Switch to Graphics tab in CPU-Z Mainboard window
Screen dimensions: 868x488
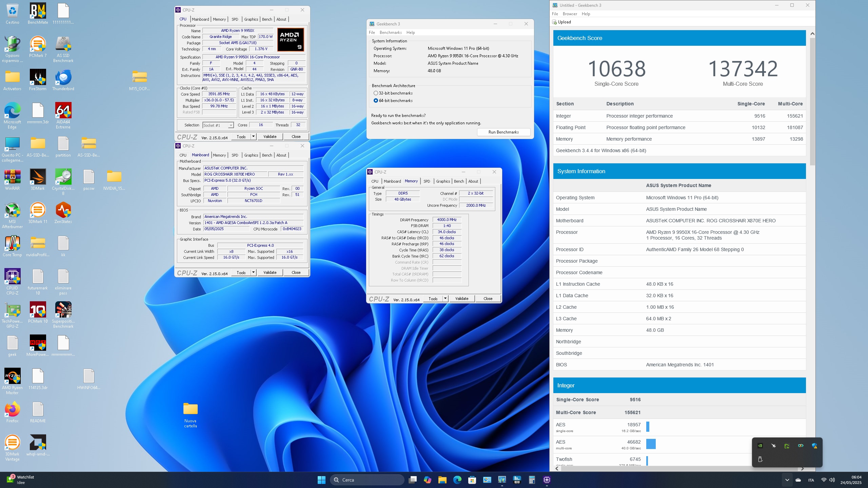[251, 155]
